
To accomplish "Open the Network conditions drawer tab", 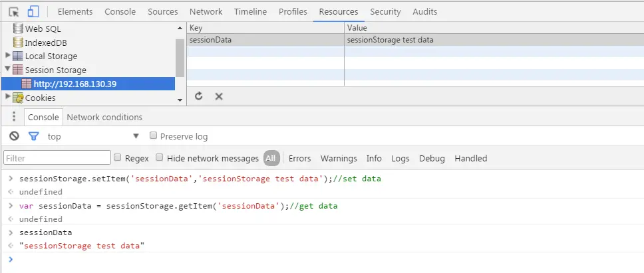I will tap(104, 117).
